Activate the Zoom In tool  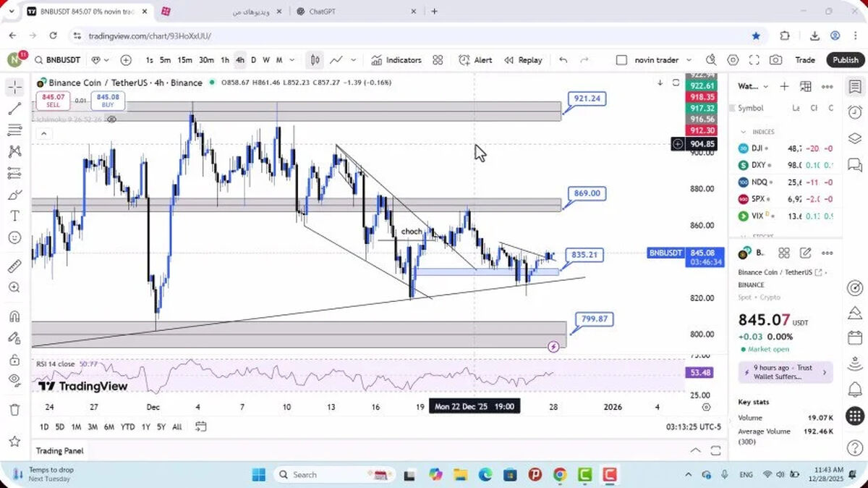click(x=14, y=287)
